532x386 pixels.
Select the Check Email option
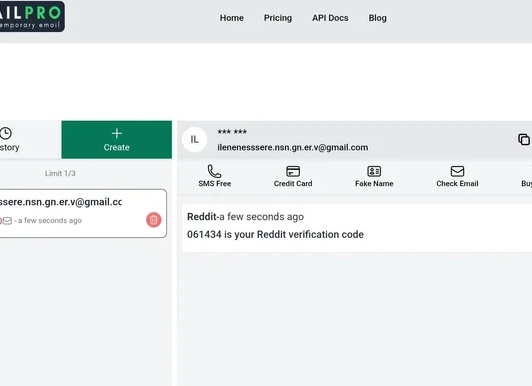pyautogui.click(x=457, y=176)
